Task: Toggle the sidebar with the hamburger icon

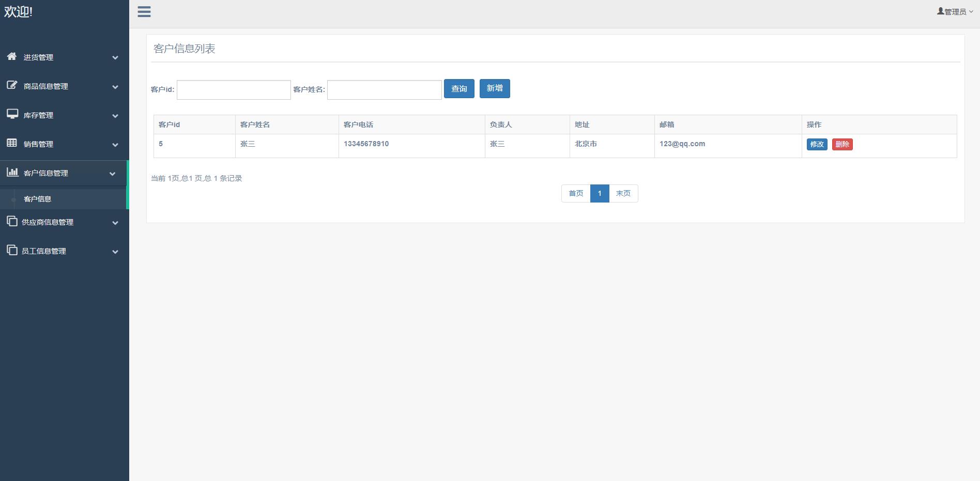Action: click(144, 12)
